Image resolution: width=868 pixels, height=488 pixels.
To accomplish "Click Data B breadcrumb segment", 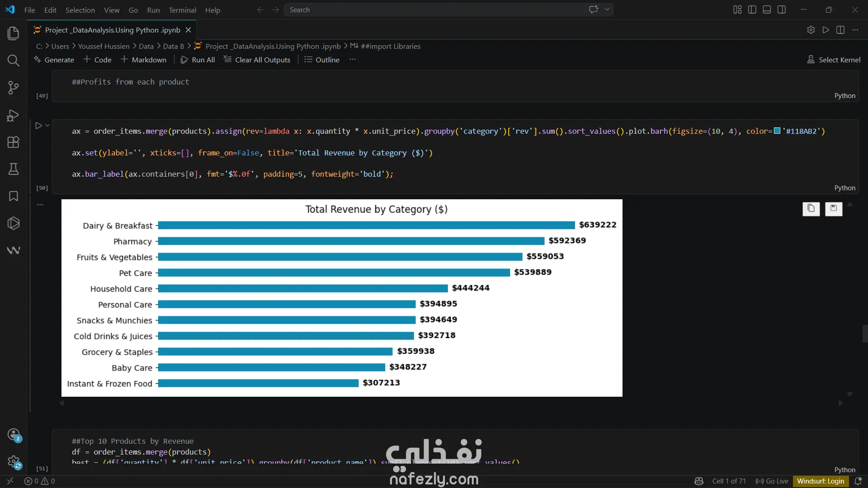I will [x=173, y=46].
